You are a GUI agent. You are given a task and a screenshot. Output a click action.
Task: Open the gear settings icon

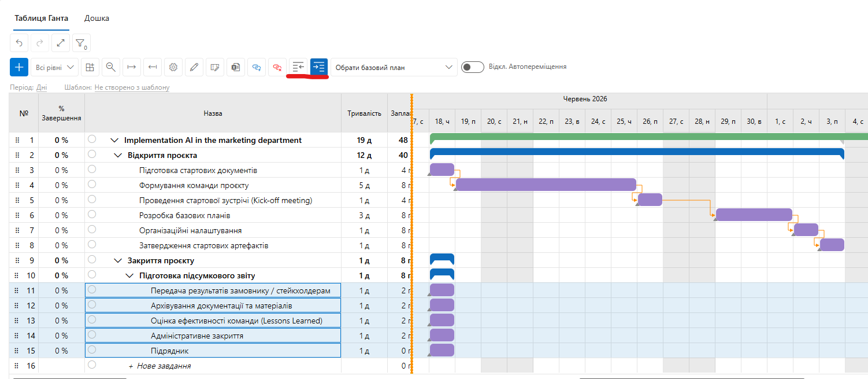coord(173,67)
